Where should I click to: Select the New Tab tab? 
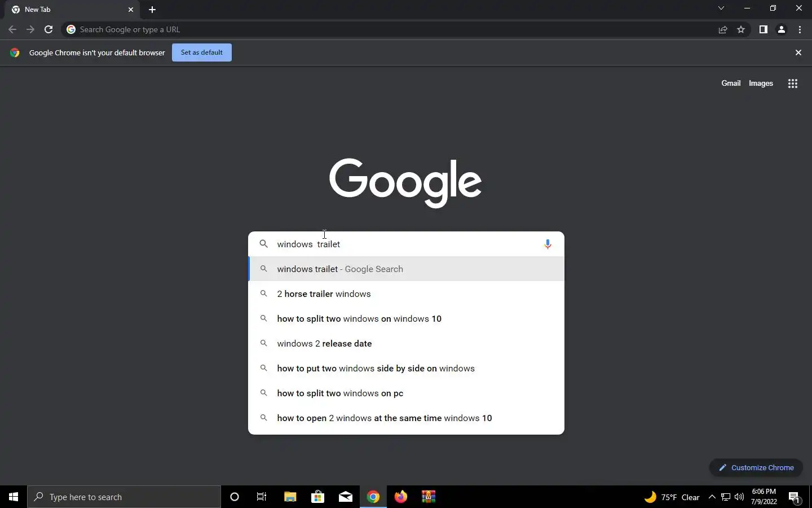[72, 10]
